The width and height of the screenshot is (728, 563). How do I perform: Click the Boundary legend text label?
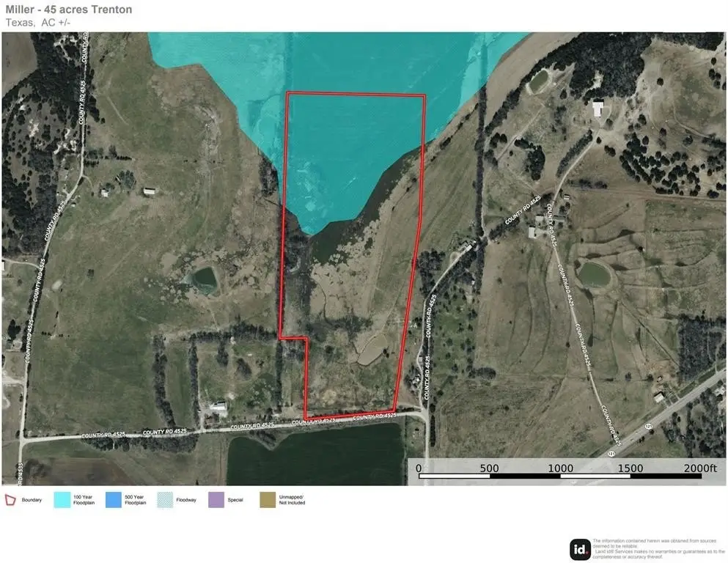click(x=32, y=500)
